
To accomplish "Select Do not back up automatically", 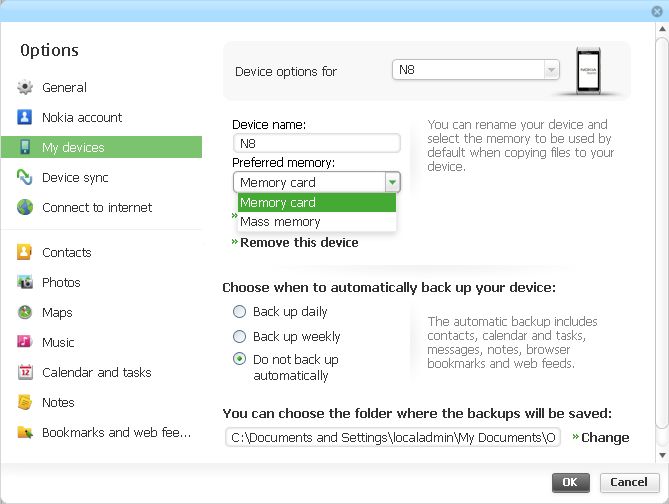I will 239,360.
